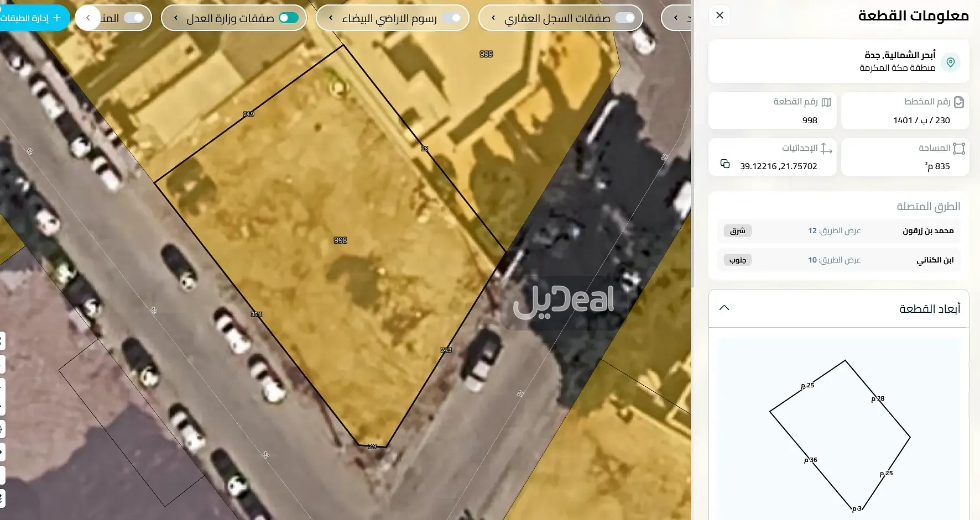Image resolution: width=980 pixels, height=520 pixels.
Task: Click the area square icon
Action: click(959, 149)
